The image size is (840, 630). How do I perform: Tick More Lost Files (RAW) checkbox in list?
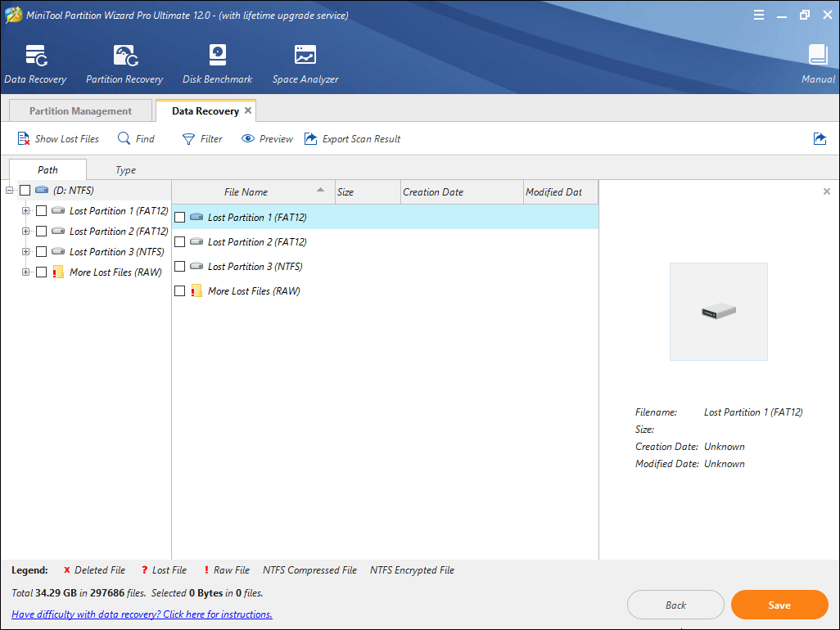click(180, 291)
